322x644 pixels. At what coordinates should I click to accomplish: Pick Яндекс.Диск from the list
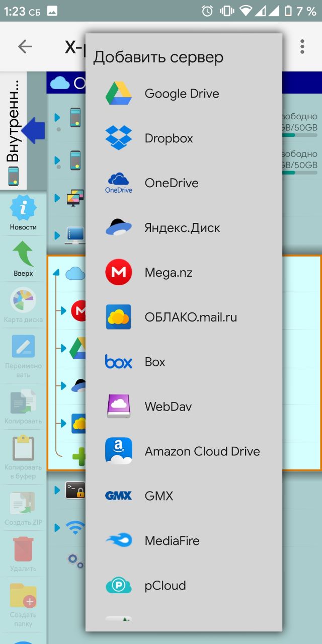point(184,228)
